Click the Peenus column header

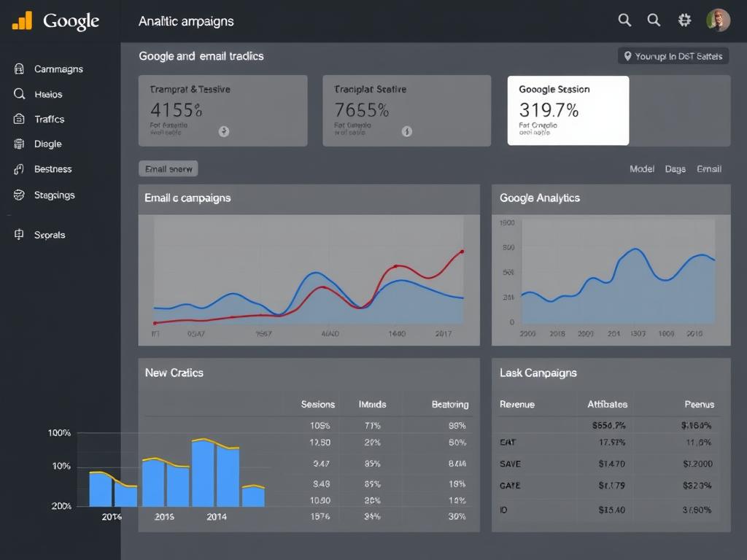700,404
